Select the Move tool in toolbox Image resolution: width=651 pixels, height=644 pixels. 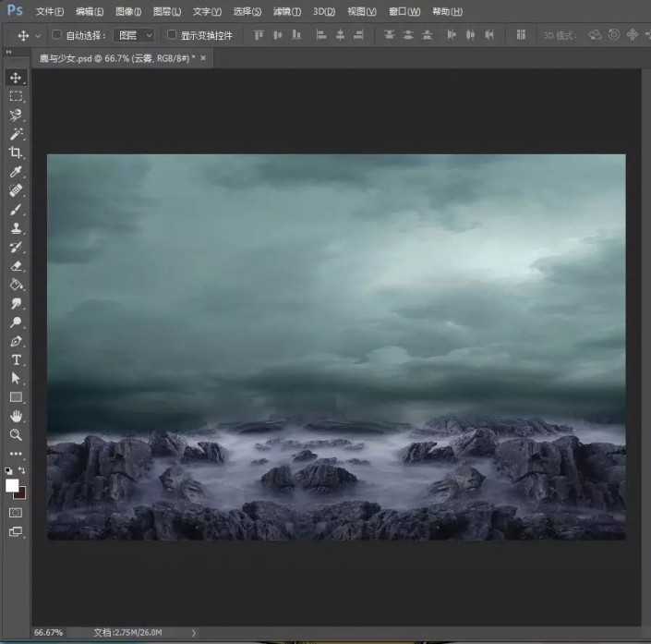16,79
